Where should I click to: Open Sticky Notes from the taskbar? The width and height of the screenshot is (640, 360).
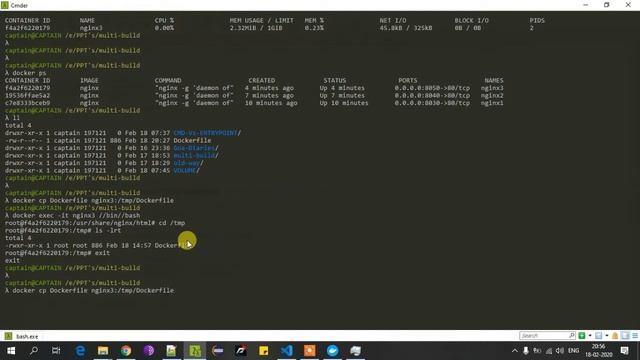pos(264,351)
